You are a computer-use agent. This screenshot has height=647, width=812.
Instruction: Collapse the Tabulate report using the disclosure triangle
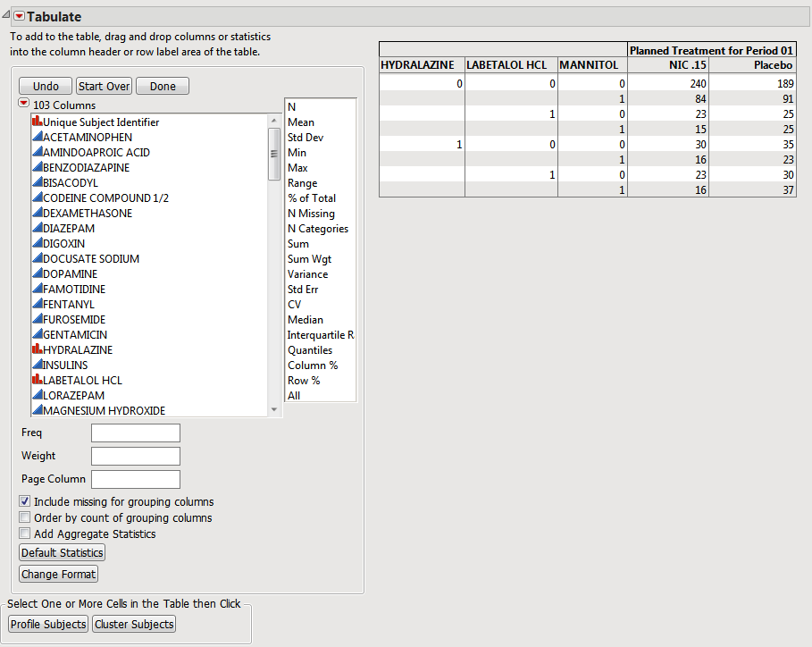(6, 16)
